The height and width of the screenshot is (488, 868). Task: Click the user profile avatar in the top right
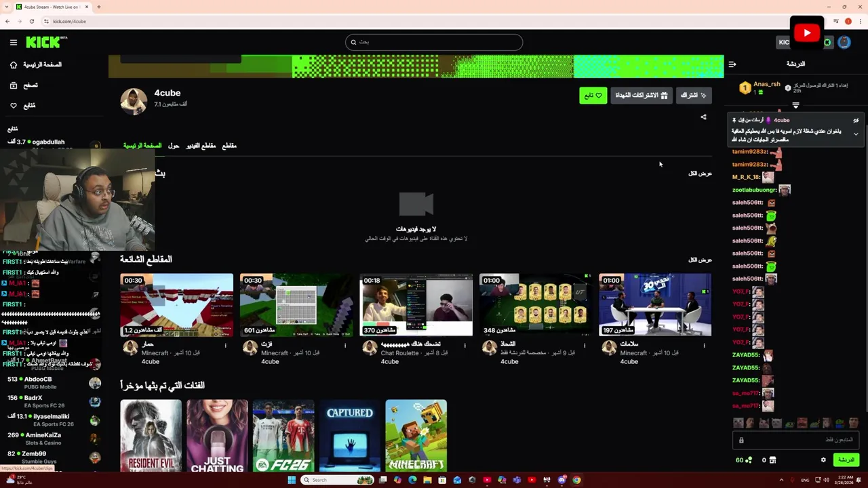844,42
